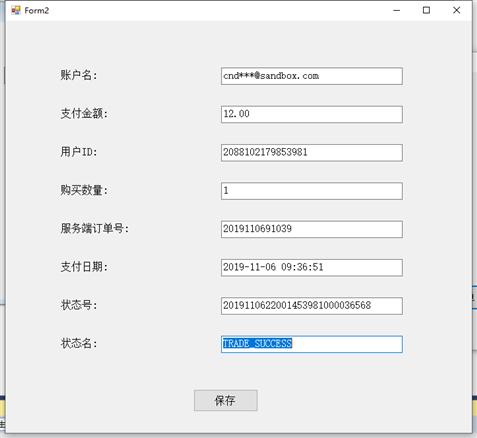Maximize the Form2 window
Viewport: 477px width, 438px height.
coord(426,10)
